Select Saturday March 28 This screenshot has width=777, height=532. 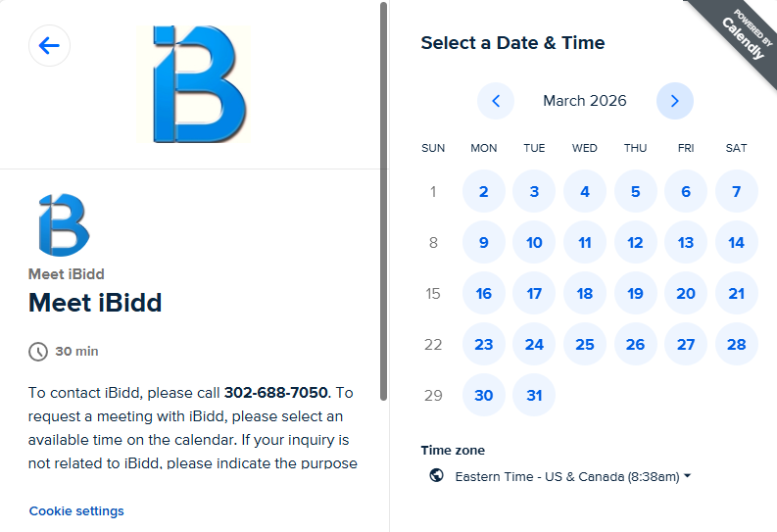click(x=737, y=345)
